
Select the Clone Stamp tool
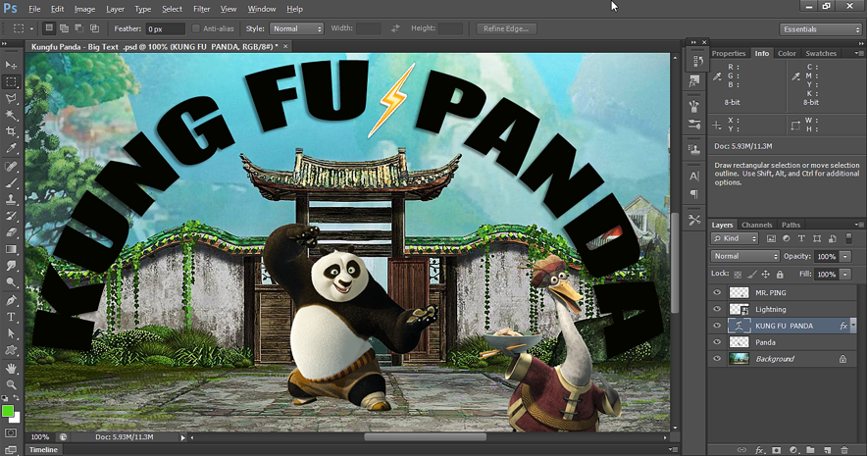coord(11,200)
